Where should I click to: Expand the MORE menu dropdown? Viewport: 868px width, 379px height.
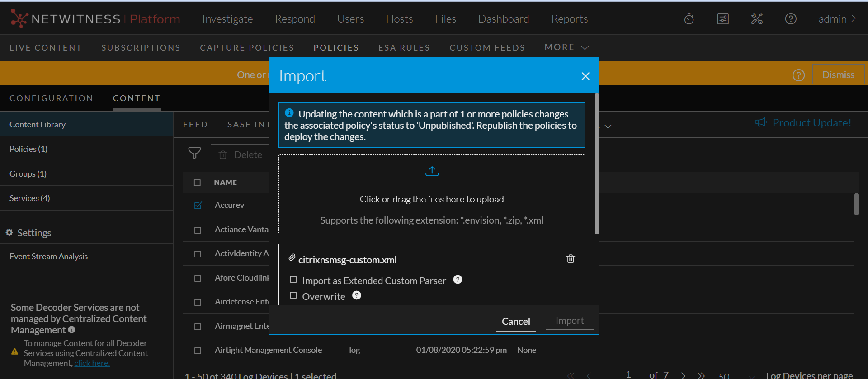(x=566, y=47)
